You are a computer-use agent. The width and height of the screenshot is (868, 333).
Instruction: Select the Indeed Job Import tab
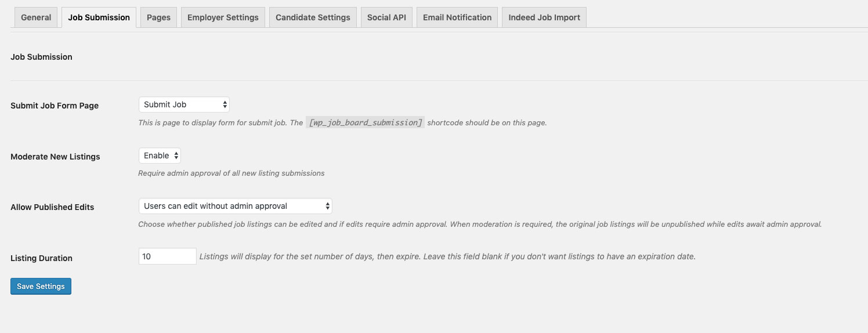click(x=544, y=17)
